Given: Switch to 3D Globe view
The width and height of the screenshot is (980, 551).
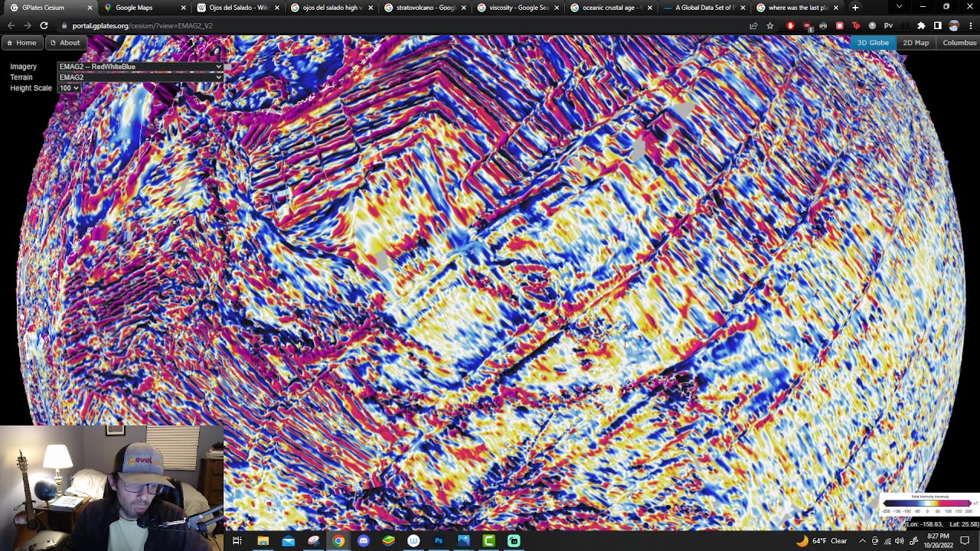Looking at the screenshot, I should (x=873, y=43).
